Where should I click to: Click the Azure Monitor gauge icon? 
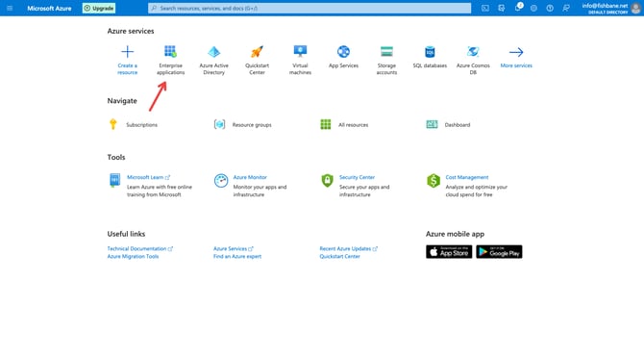click(x=221, y=181)
